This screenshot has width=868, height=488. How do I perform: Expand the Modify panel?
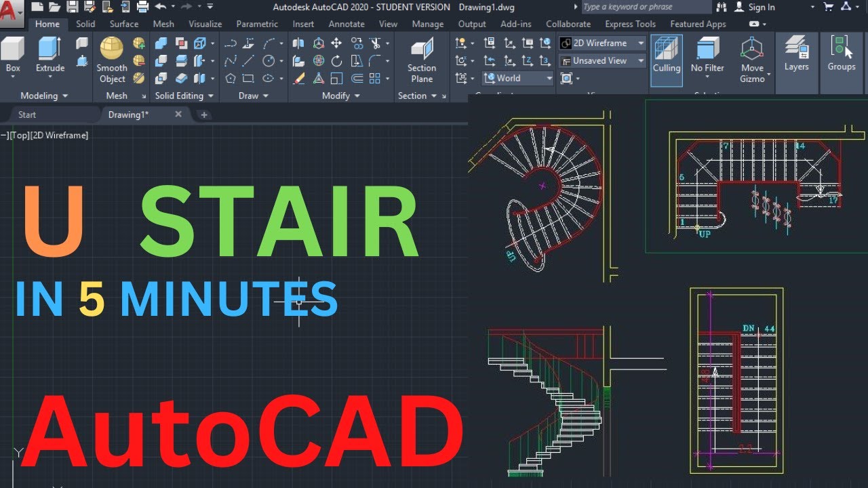(x=341, y=96)
